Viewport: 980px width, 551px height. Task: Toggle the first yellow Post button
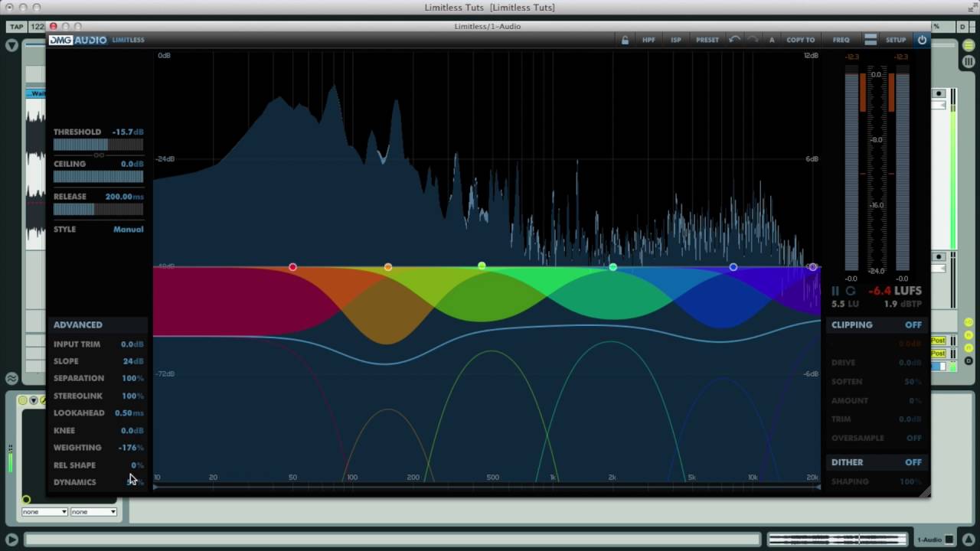938,341
